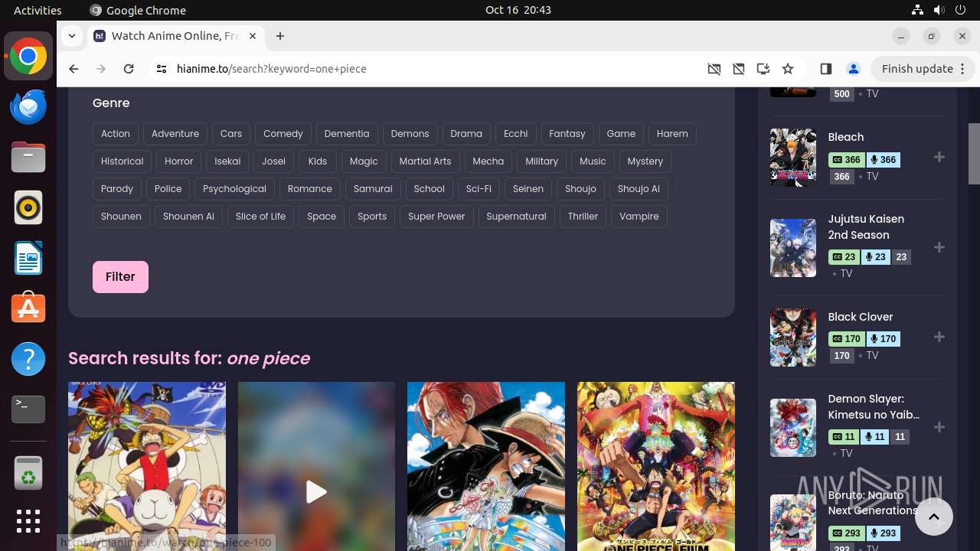
Task: Open the Files manager from the dock
Action: 28,157
